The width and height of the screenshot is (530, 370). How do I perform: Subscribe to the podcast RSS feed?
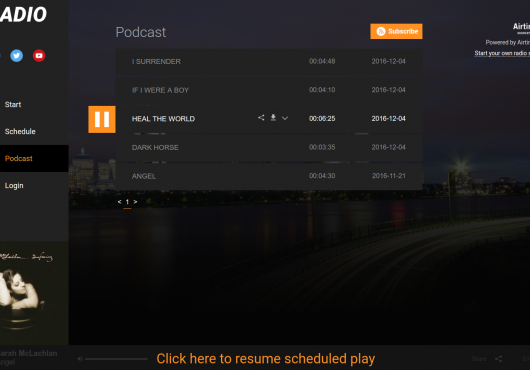pos(396,31)
